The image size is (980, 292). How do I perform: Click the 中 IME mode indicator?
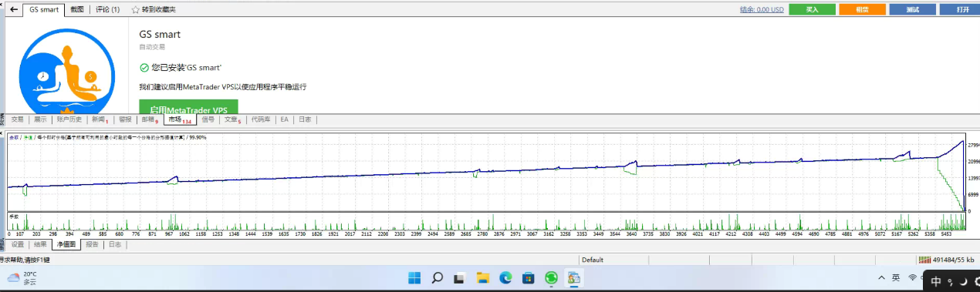(936, 282)
